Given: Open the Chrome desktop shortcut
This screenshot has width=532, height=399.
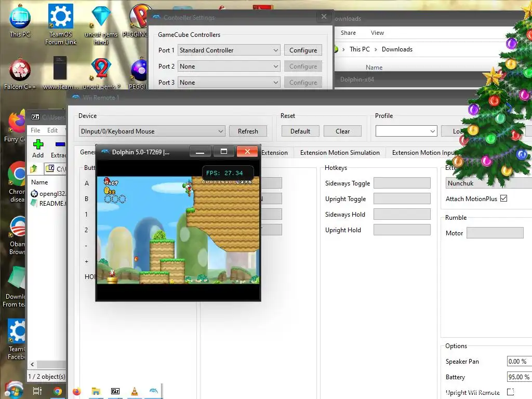Looking at the screenshot, I should (17, 182).
